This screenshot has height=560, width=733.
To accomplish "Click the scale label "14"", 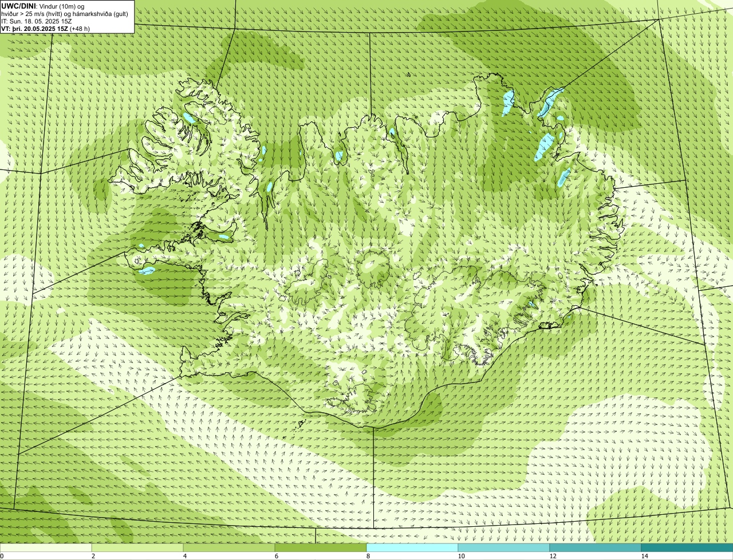I will [644, 556].
